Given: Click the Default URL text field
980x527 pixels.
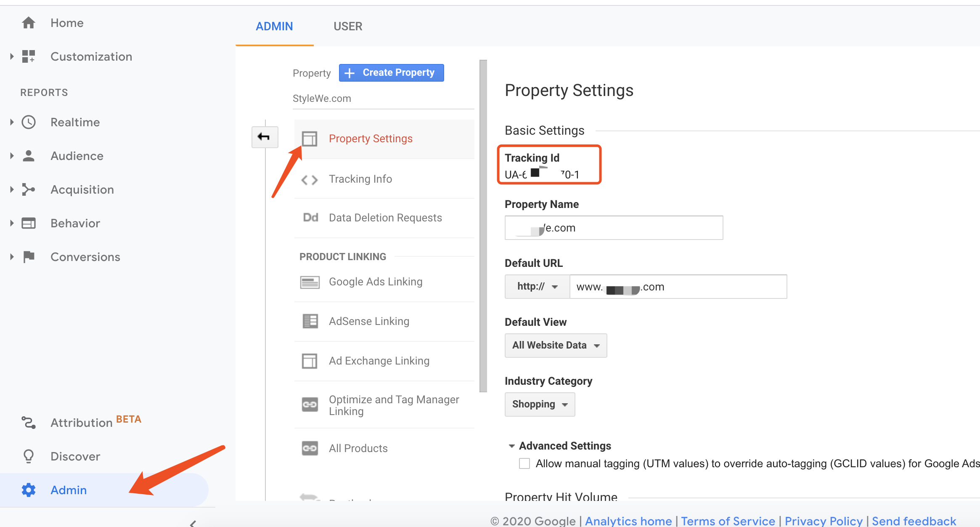Looking at the screenshot, I should (678, 287).
